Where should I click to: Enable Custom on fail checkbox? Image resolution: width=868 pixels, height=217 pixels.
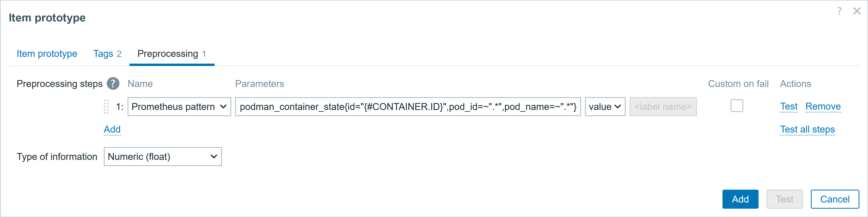(737, 106)
